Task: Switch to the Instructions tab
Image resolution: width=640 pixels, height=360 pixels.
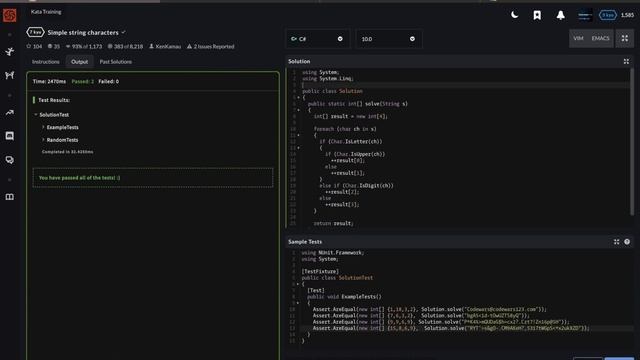Action: click(46, 62)
